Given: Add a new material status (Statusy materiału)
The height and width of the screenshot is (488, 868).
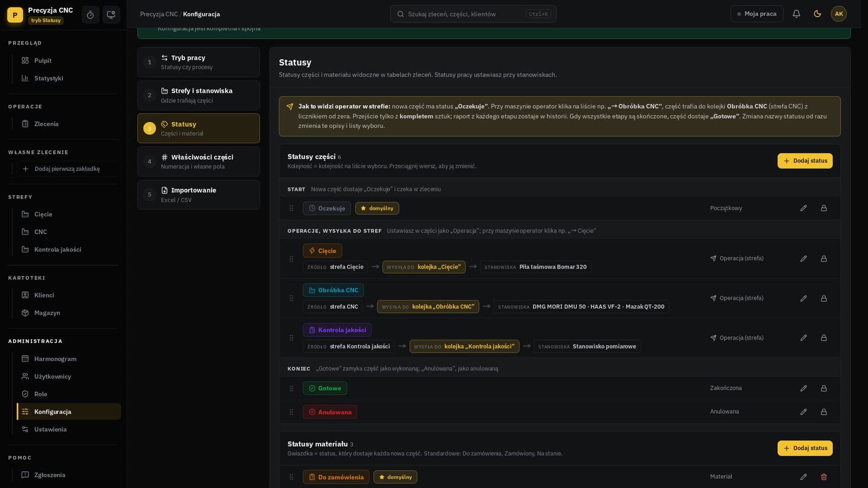Looking at the screenshot, I should (x=805, y=448).
